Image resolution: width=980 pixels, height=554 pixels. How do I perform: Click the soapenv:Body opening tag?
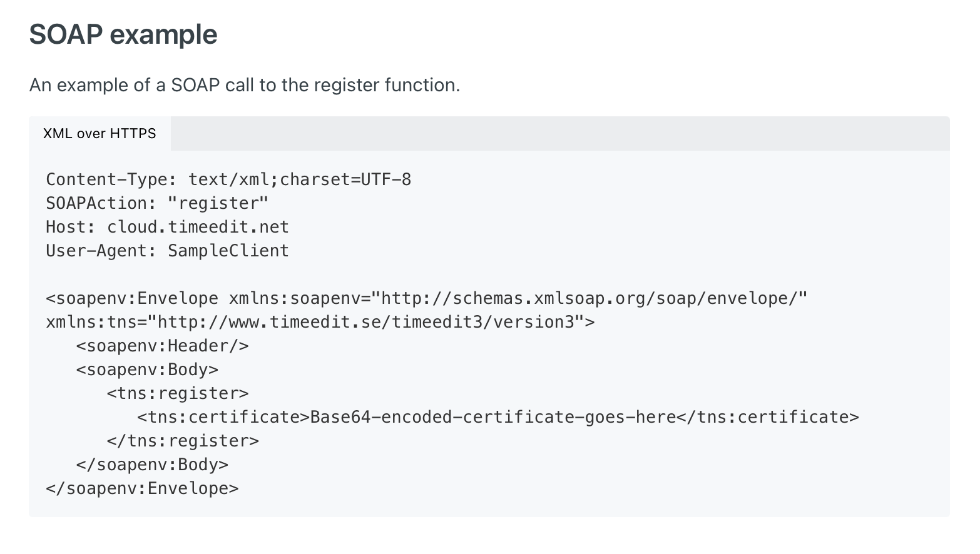(147, 369)
